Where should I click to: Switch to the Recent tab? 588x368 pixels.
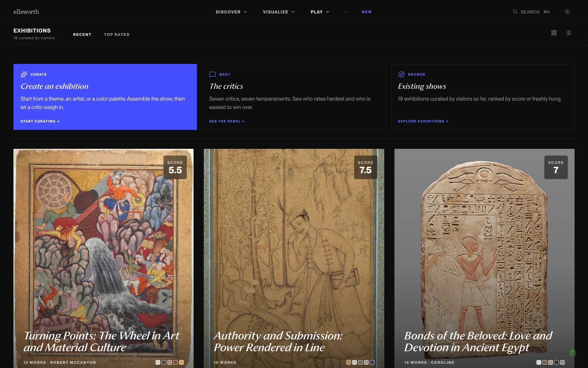click(82, 34)
